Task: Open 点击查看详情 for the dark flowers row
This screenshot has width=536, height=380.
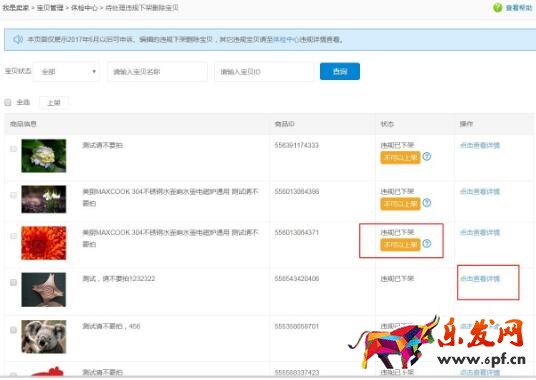Action: 480,192
